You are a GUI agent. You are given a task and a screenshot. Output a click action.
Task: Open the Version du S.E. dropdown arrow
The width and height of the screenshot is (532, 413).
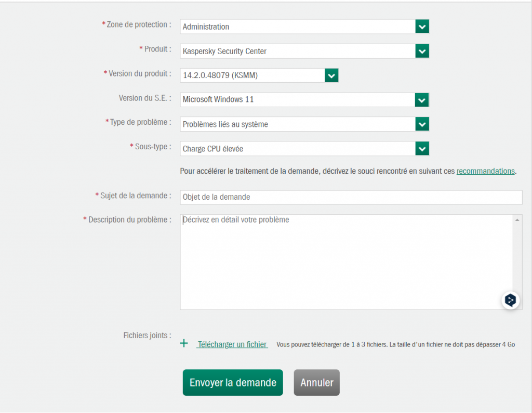(422, 100)
